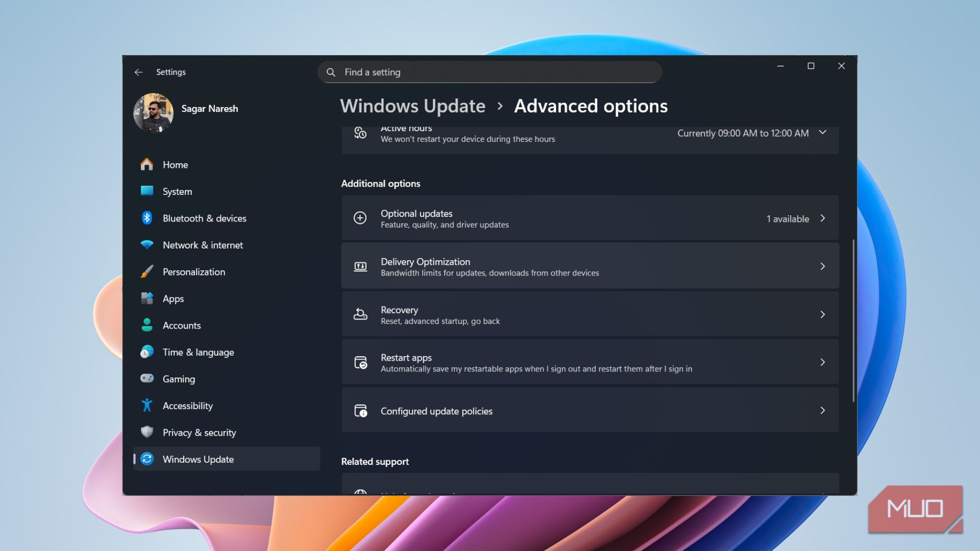This screenshot has width=980, height=551.
Task: Select Gaming in the sidebar
Action: pyautogui.click(x=227, y=379)
